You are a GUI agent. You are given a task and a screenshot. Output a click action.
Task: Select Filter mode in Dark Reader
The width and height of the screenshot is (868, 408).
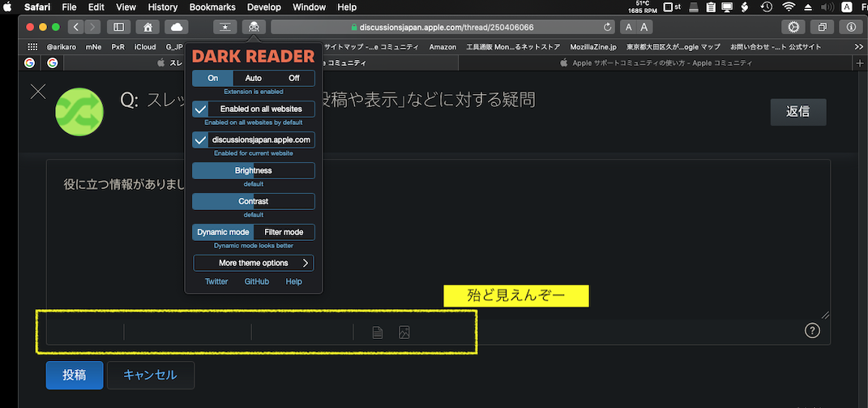click(284, 232)
